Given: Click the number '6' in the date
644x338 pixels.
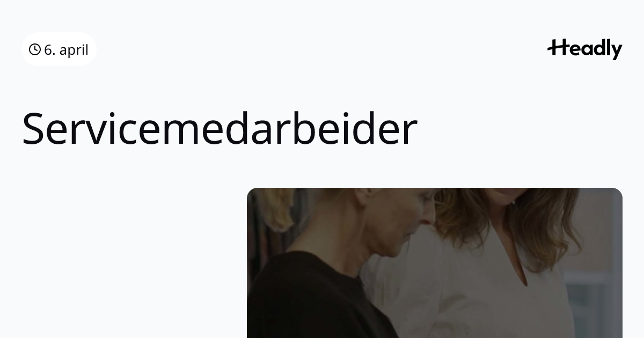Looking at the screenshot, I should pyautogui.click(x=48, y=50).
